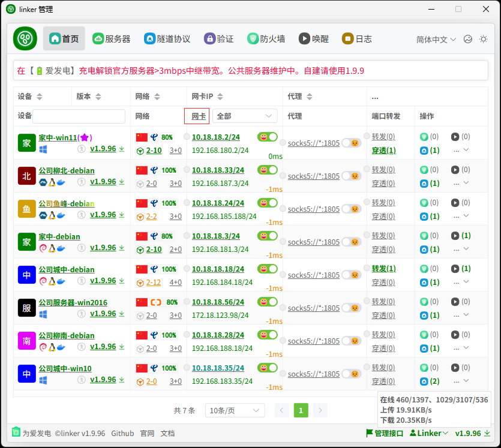Enable socks5 proxy toggle for 公司鱼峰-debian
The image size is (501, 448).
(351, 209)
